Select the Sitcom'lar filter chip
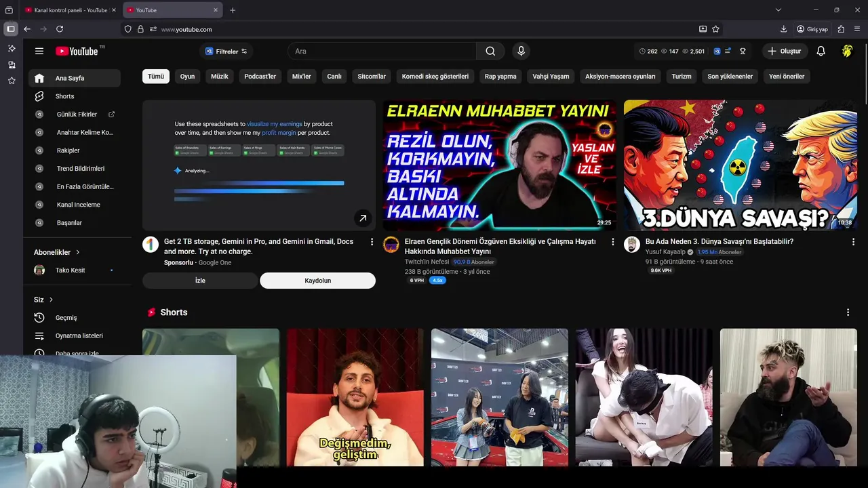Screen dimensions: 868x488 click(372, 77)
